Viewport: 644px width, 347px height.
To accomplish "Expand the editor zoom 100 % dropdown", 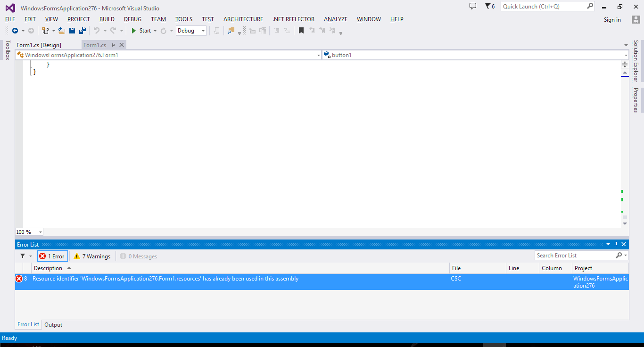I will pos(29,232).
